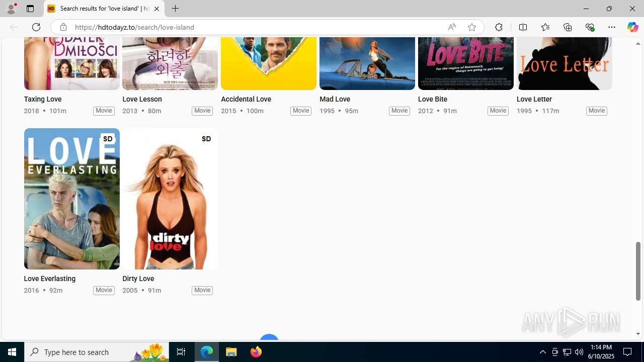Image resolution: width=644 pixels, height=362 pixels.
Task: Click the Love Everlasting poster thumbnail
Action: point(71,199)
